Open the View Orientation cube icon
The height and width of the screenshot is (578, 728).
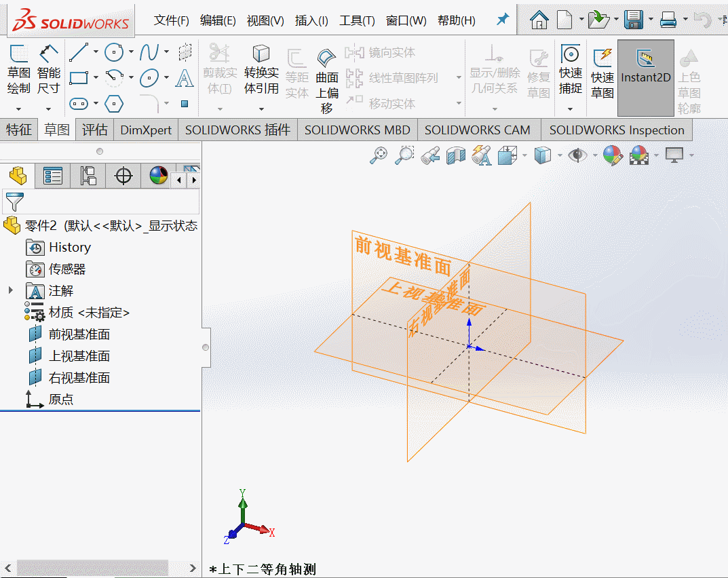pos(507,155)
